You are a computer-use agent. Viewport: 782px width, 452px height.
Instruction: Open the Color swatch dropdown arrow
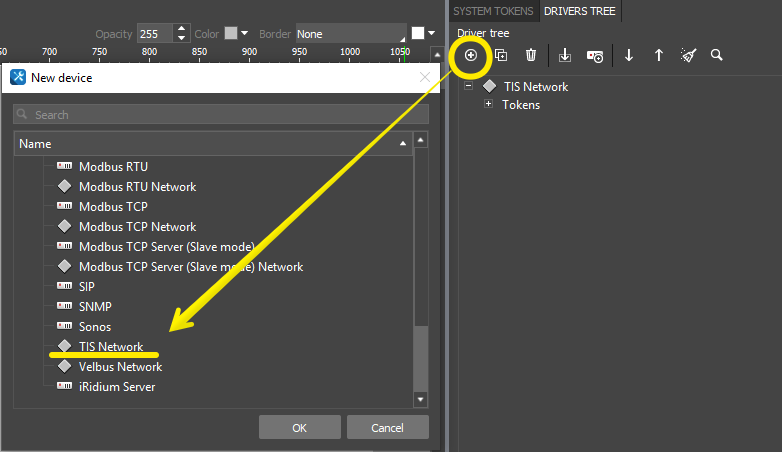click(244, 33)
